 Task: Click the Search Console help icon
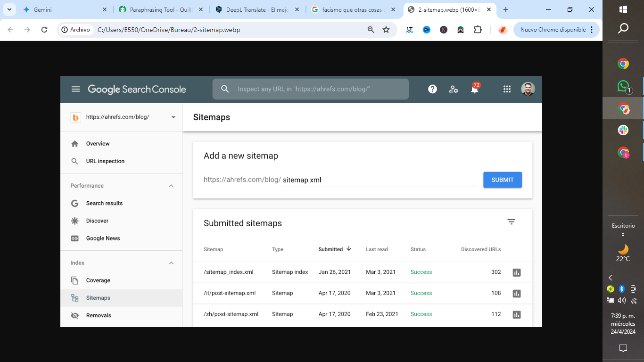click(432, 89)
